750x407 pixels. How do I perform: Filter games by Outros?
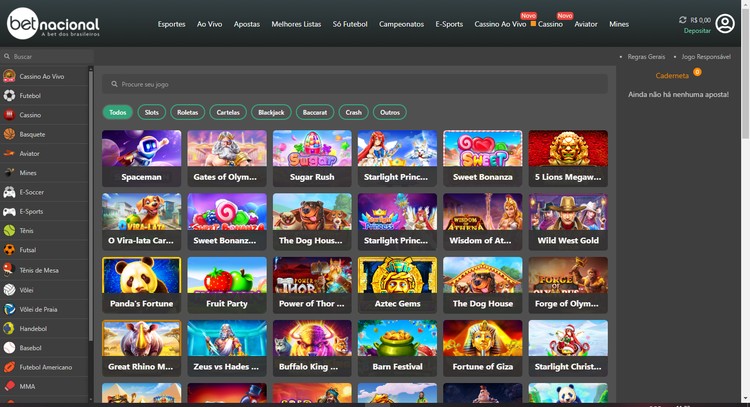pos(390,112)
